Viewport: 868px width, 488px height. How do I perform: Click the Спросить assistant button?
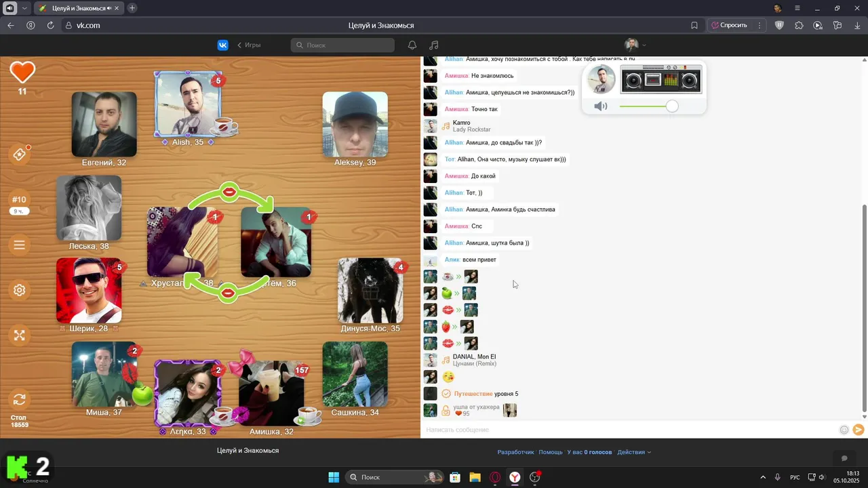click(729, 25)
